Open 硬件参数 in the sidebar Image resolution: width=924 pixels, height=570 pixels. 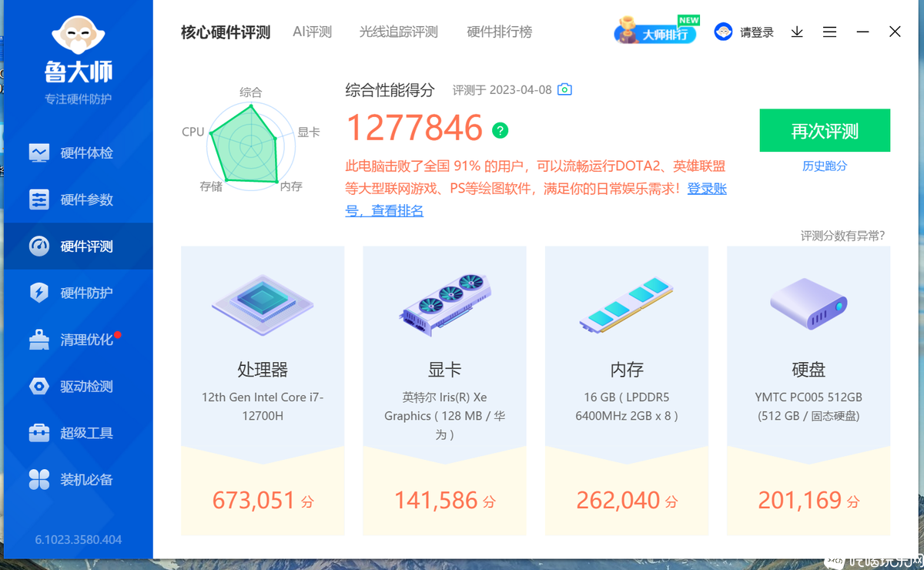point(79,199)
